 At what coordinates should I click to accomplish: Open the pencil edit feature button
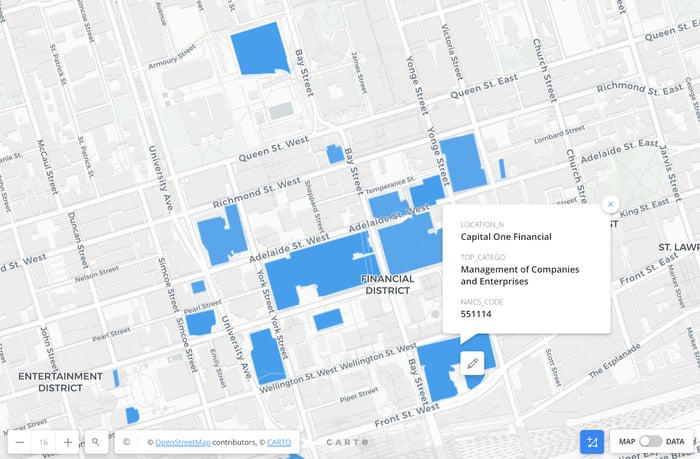(x=472, y=363)
